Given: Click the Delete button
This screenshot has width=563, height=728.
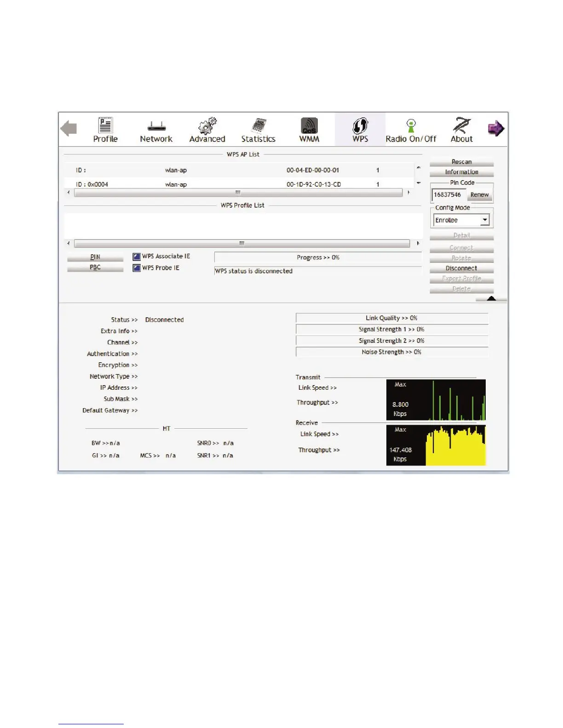Looking at the screenshot, I should tap(461, 289).
